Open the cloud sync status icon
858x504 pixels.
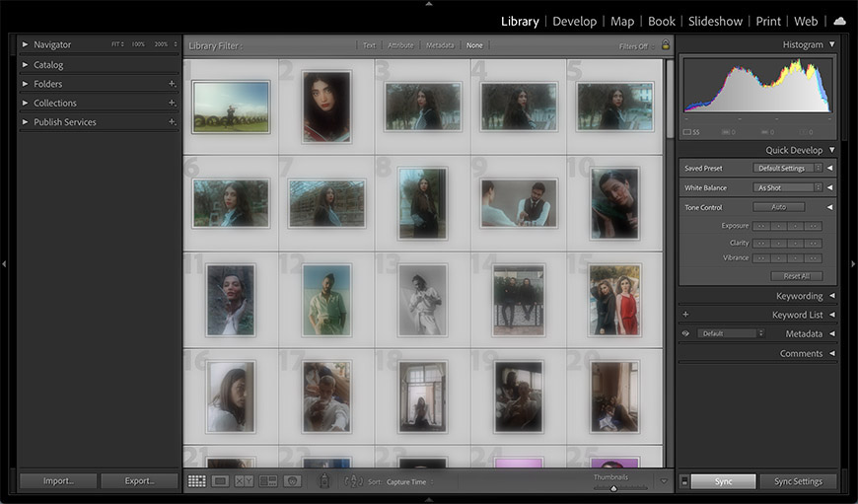click(x=839, y=22)
